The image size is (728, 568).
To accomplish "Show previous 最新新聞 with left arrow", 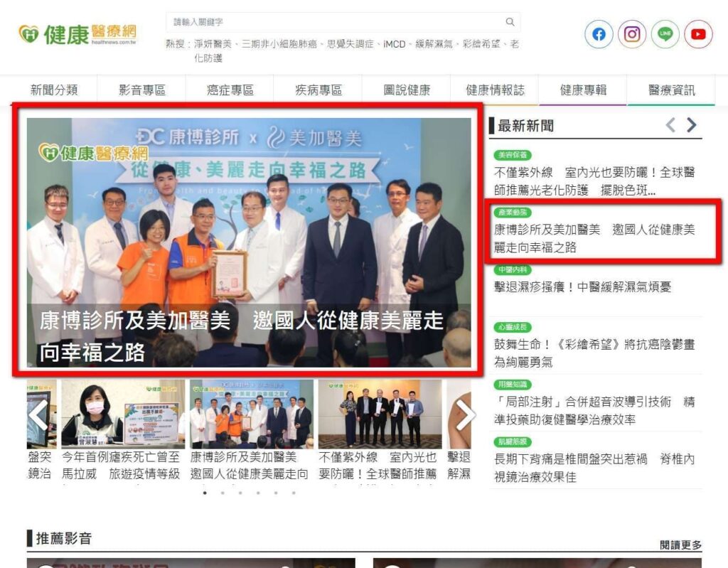I will pos(670,126).
